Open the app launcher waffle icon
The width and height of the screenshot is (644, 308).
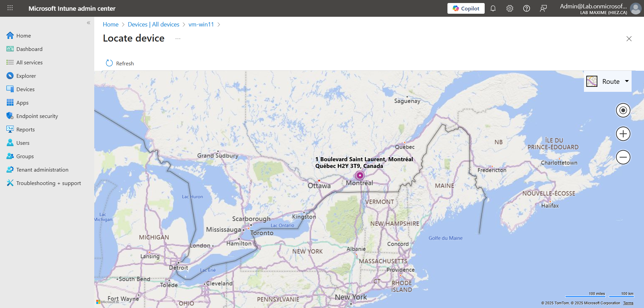point(10,8)
